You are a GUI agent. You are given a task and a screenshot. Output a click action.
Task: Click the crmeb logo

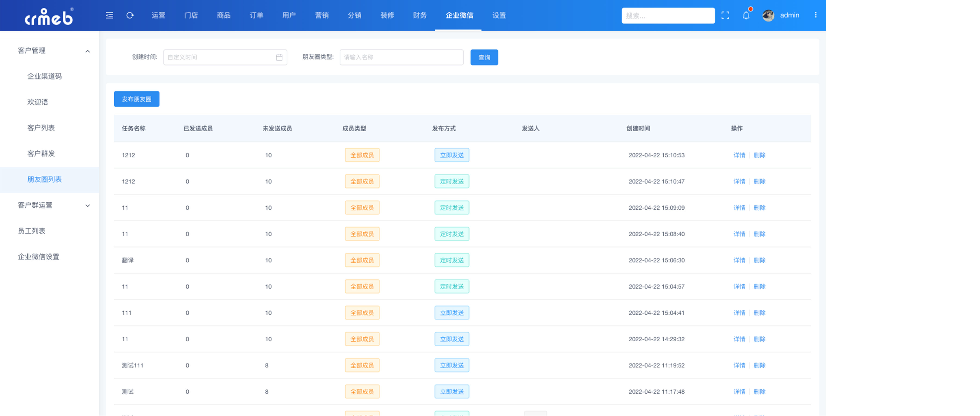click(49, 16)
